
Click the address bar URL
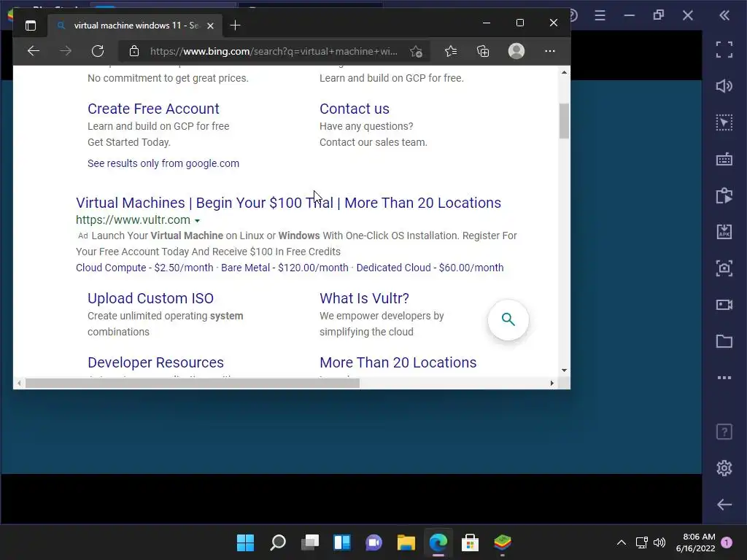pos(274,52)
